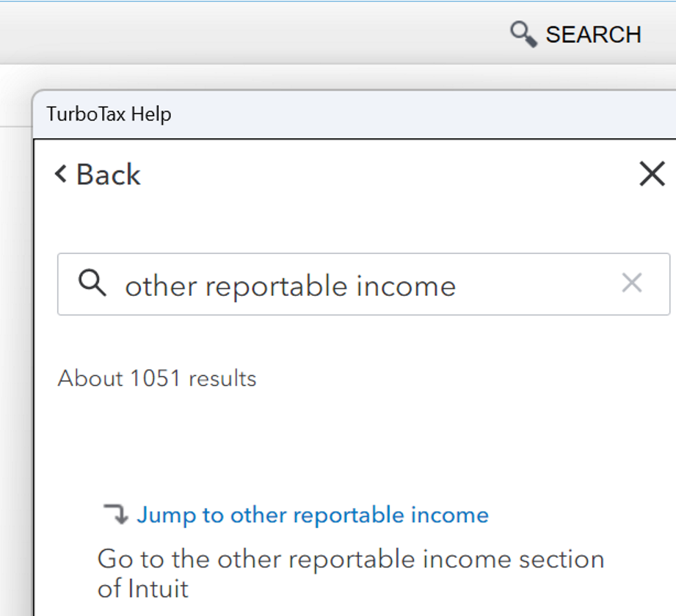Focus the 'other reportable income' search box
This screenshot has height=616, width=676.
click(352, 285)
